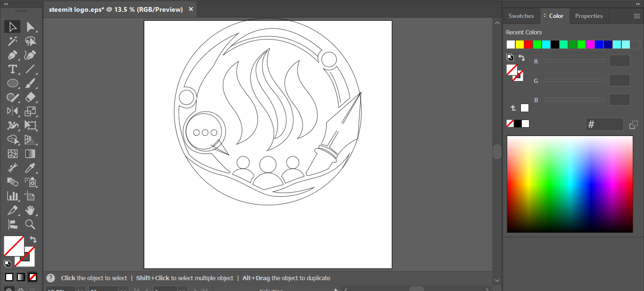Pick the red recent color swatch
The image size is (644, 291).
(x=528, y=44)
